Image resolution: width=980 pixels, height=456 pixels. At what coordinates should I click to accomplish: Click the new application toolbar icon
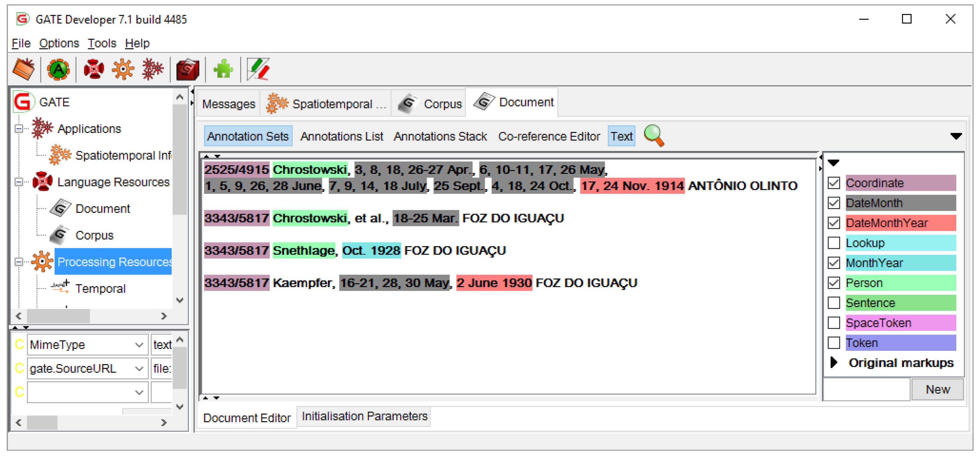tap(152, 70)
